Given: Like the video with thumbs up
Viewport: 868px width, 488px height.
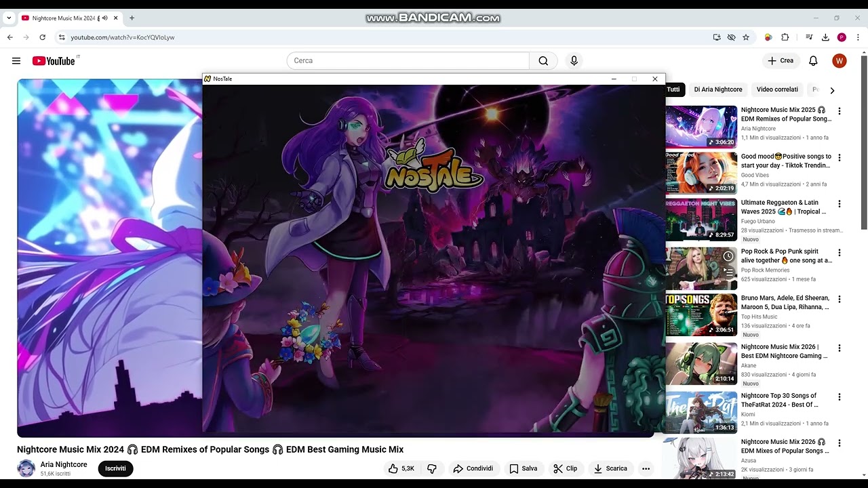Looking at the screenshot, I should [401, 468].
